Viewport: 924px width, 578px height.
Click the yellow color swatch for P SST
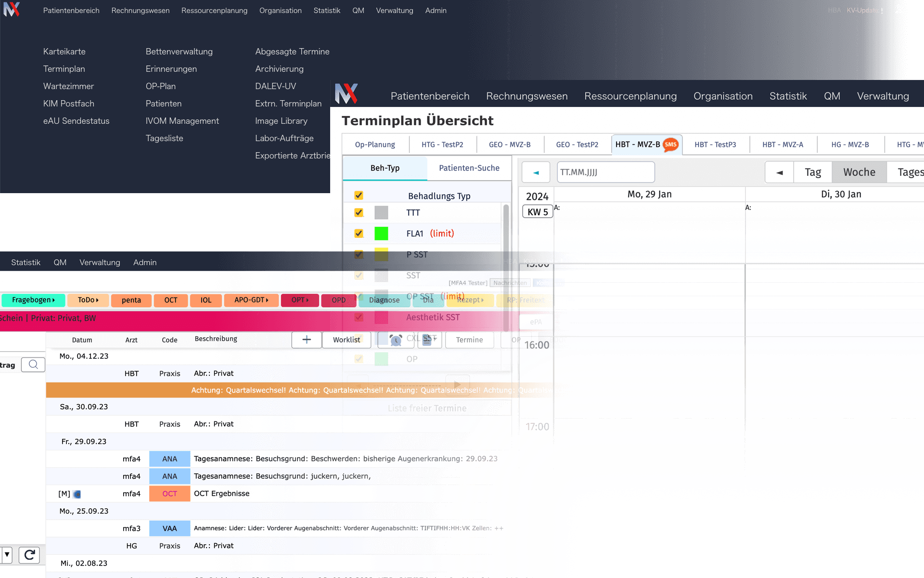(x=381, y=254)
